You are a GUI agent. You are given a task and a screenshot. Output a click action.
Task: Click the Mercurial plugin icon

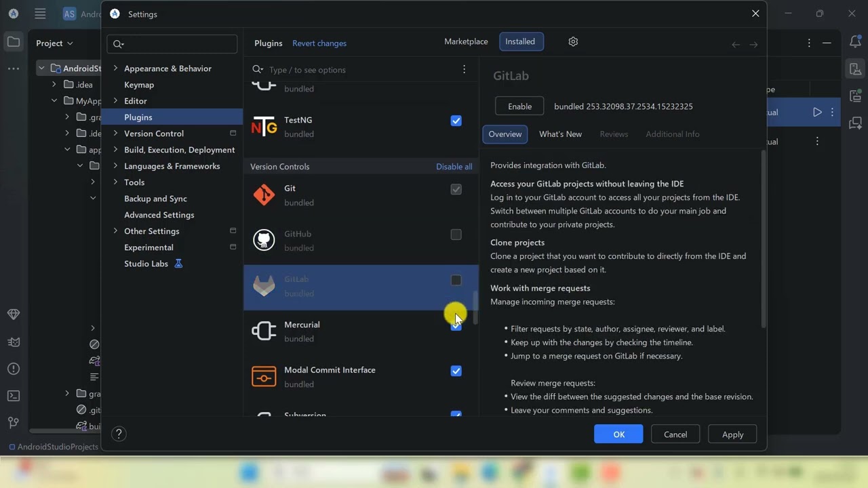(264, 331)
